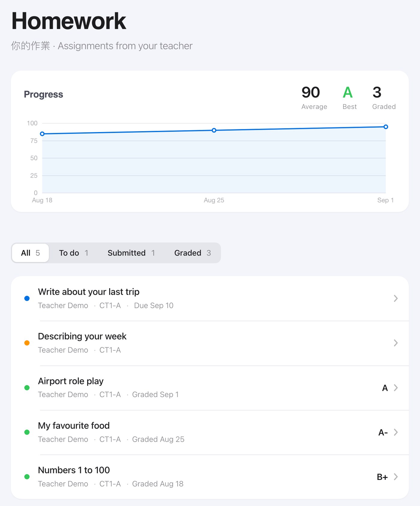
Task: Click green status dot for Airport role play
Action: pyautogui.click(x=27, y=387)
